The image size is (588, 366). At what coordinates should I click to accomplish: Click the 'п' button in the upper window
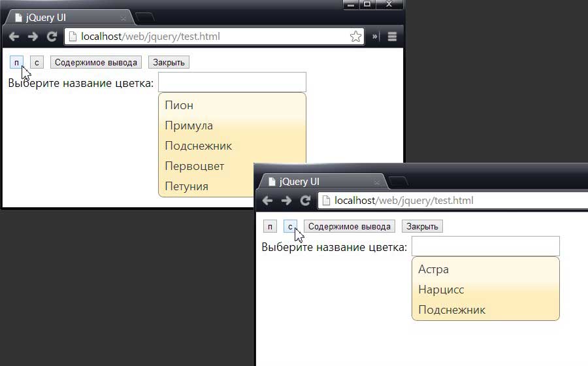click(x=16, y=62)
